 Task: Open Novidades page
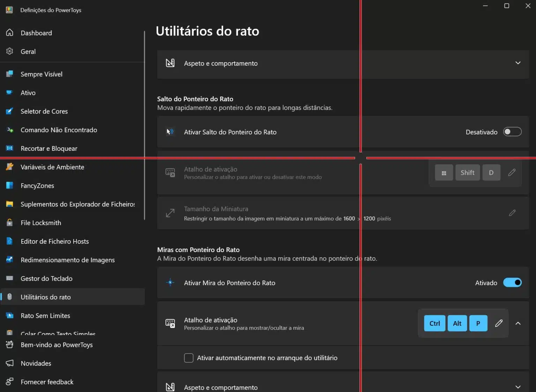pos(72,363)
